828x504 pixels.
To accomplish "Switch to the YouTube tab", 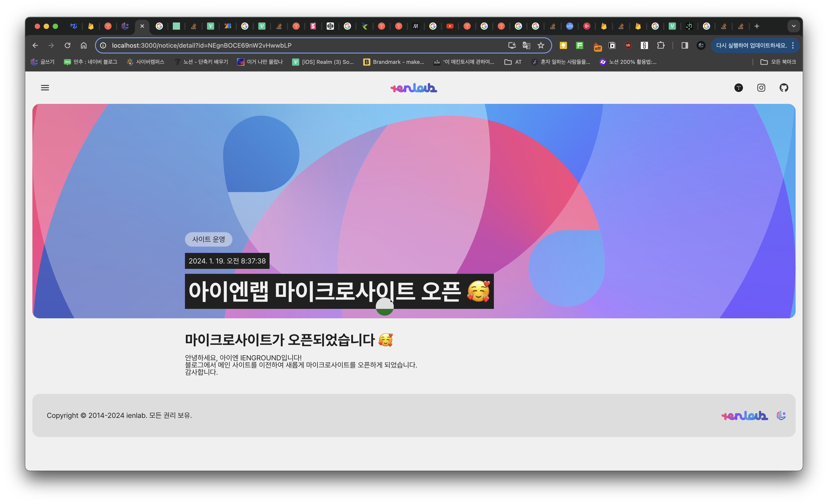I will click(x=450, y=26).
